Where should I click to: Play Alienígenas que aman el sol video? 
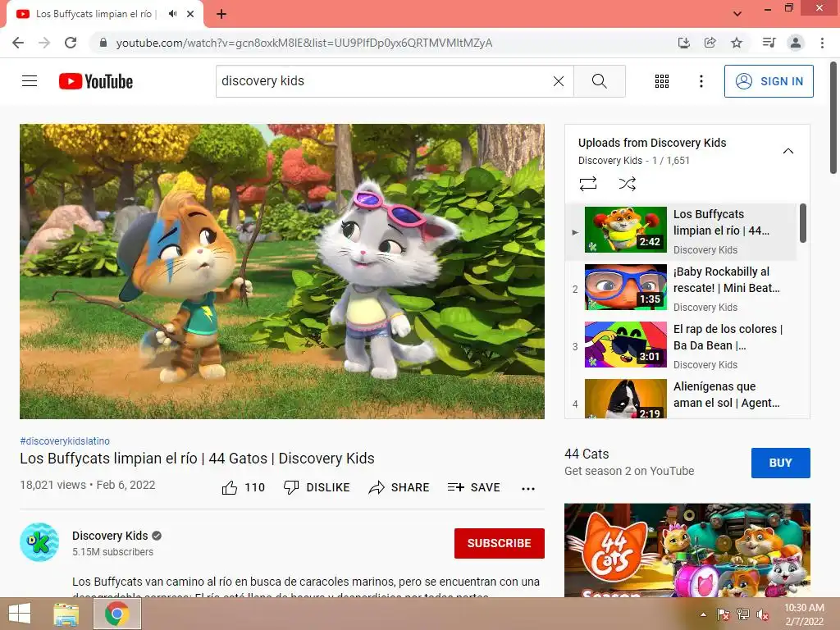coord(681,398)
